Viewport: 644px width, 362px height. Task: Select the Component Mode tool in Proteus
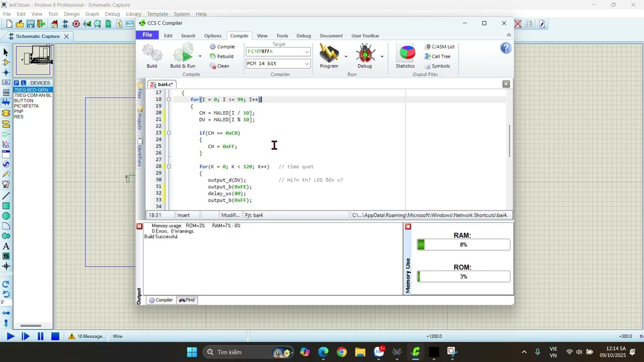(x=6, y=62)
